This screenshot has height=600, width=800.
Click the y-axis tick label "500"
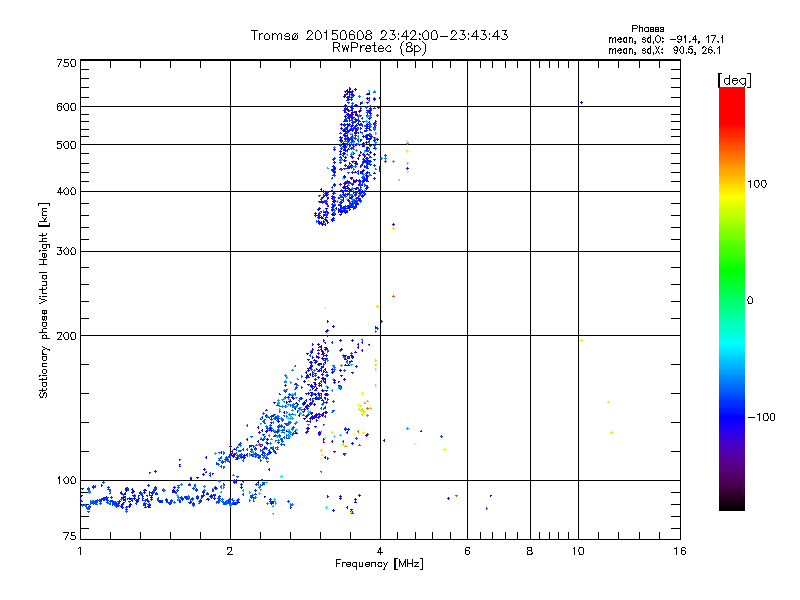click(66, 145)
